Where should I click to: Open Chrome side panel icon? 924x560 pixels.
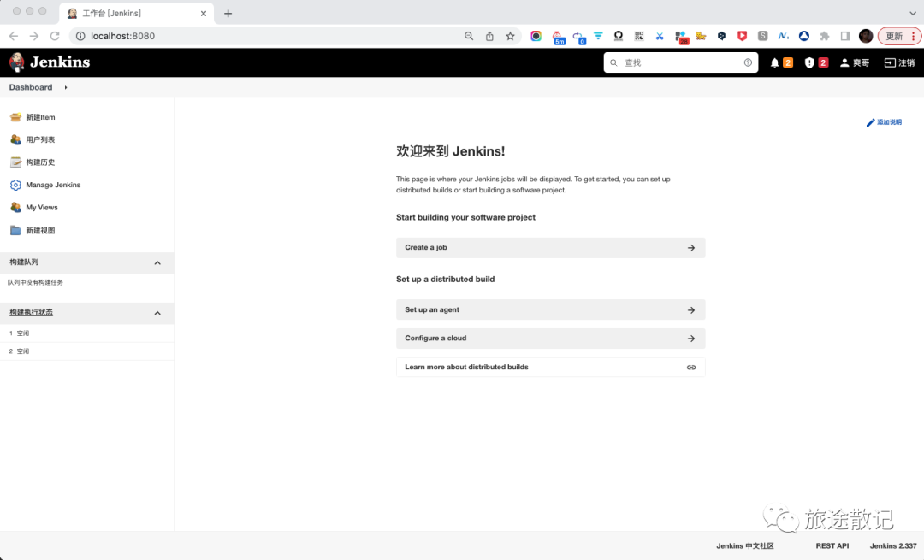click(845, 36)
